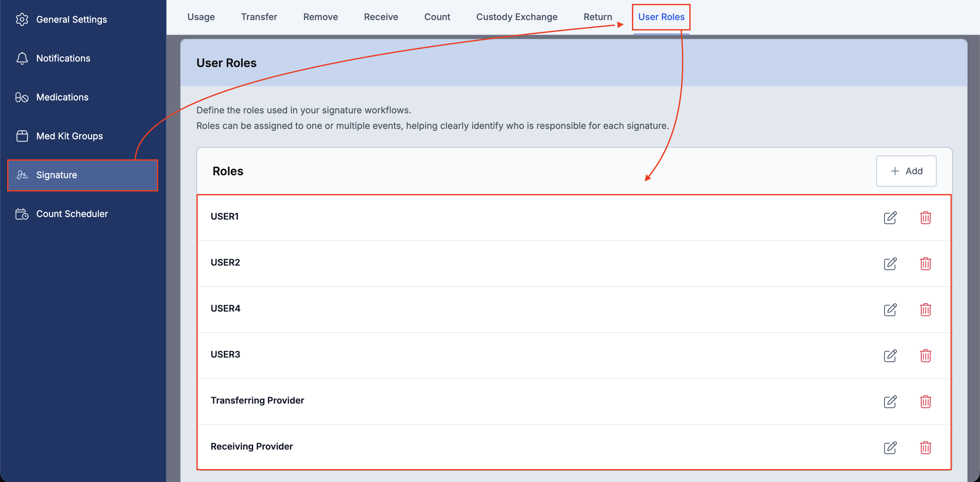Delete the Transferring Provider role
The height and width of the screenshot is (482, 980).
pyautogui.click(x=925, y=402)
